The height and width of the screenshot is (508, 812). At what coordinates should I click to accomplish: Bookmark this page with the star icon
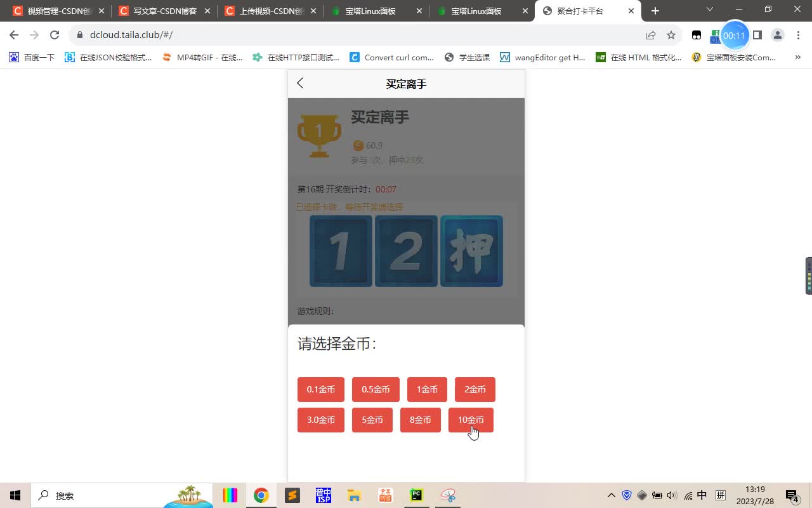[671, 35]
